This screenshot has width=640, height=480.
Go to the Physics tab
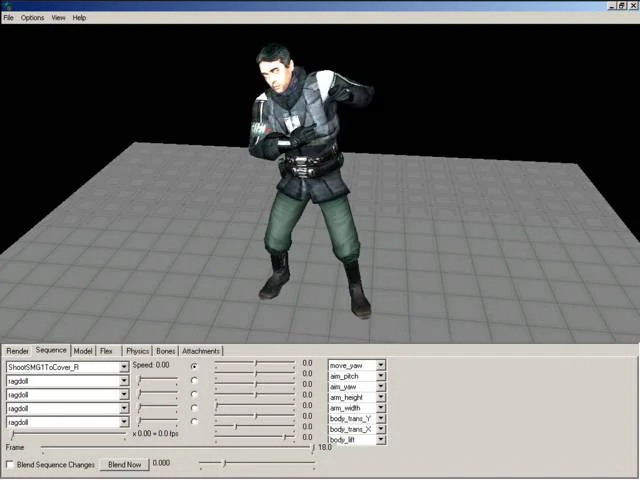(x=138, y=351)
